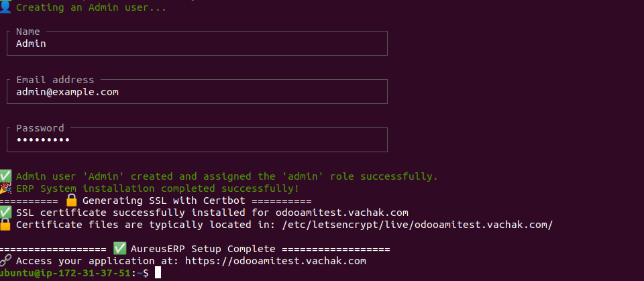The image size is (644, 281).
Task: Click the odooamitest.vachak.com domain in SSL line
Action: 341,213
